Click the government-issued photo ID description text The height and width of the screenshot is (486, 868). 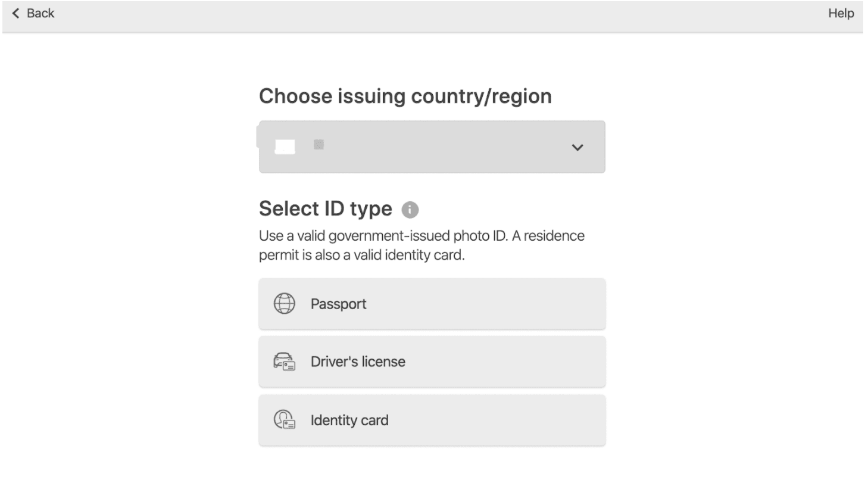coord(421,245)
